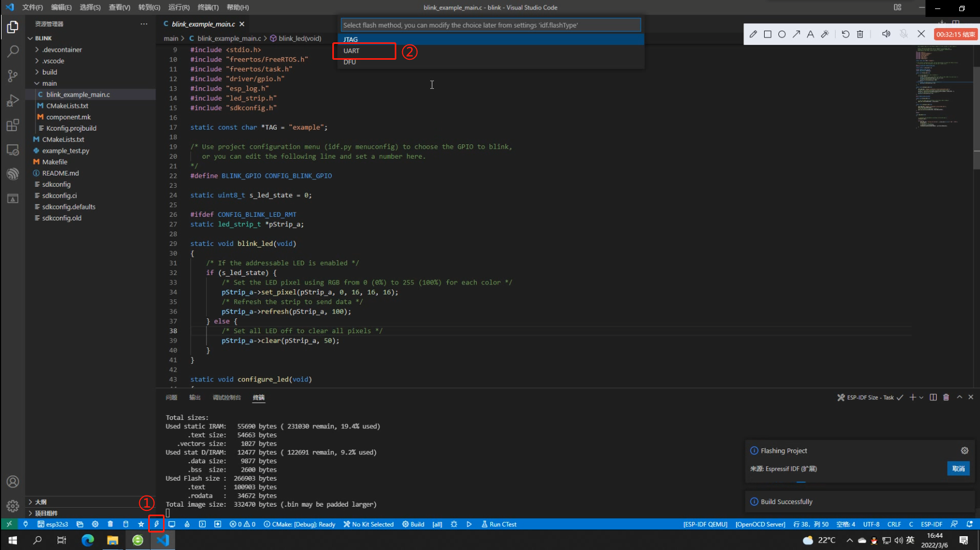Maximize the panel with the up chevron
The height and width of the screenshot is (550, 980).
tap(959, 397)
